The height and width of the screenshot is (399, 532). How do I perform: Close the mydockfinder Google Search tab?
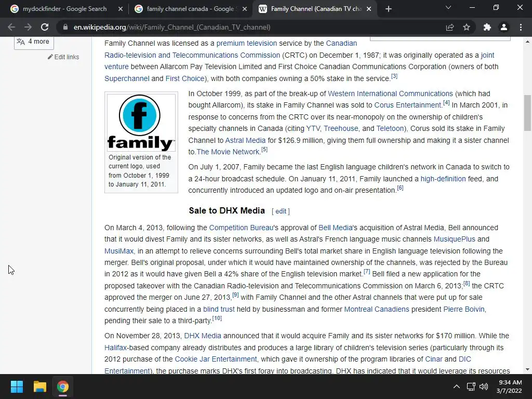tap(121, 9)
